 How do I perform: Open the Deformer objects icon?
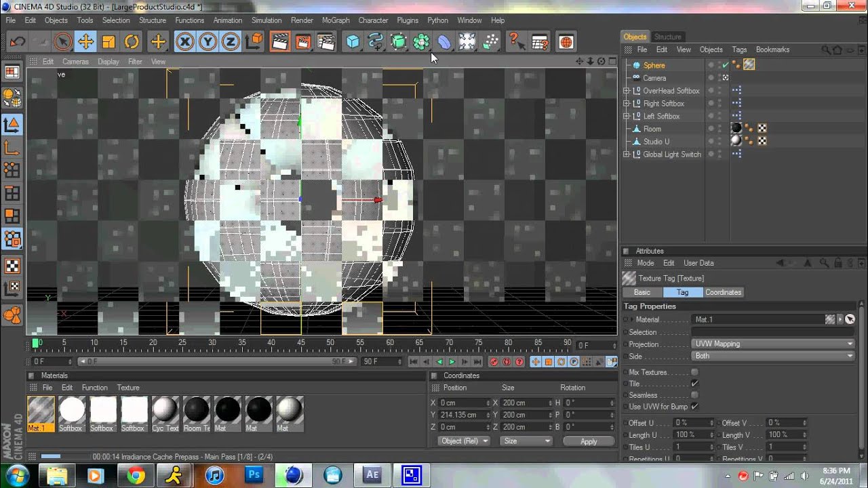coord(444,42)
